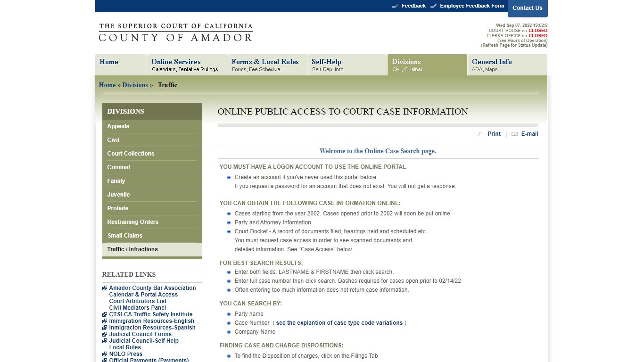Open the Divisions tab
Image resolution: width=644 pixels, height=362 pixels.
(427, 65)
